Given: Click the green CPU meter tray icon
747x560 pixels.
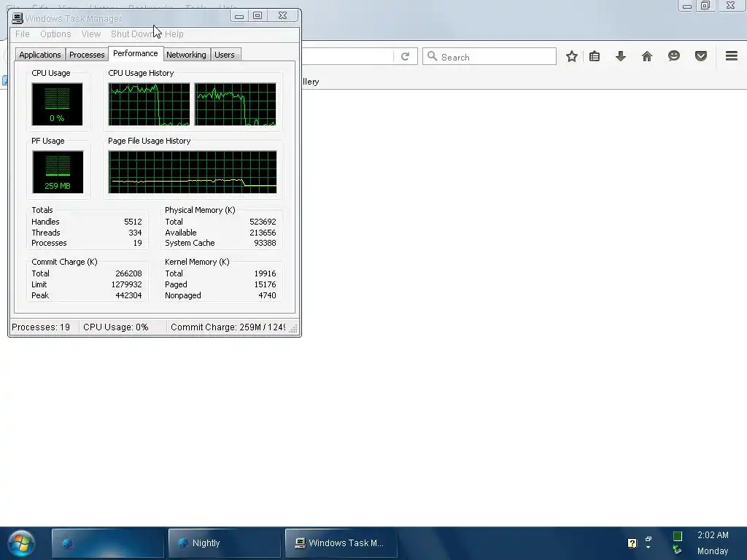Looking at the screenshot, I should [677, 536].
